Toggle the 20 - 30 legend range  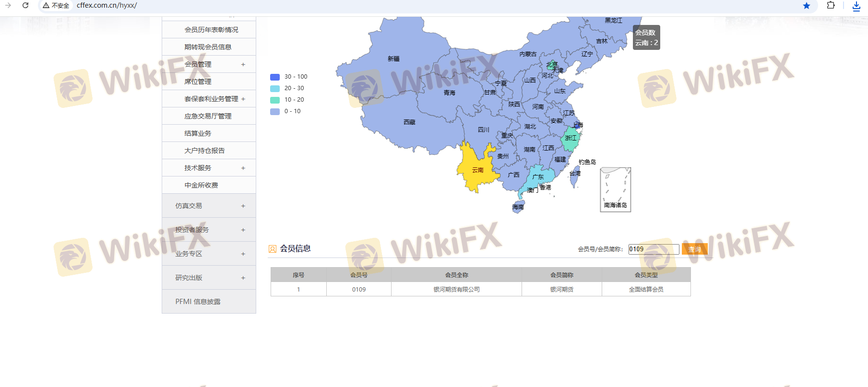(x=288, y=88)
